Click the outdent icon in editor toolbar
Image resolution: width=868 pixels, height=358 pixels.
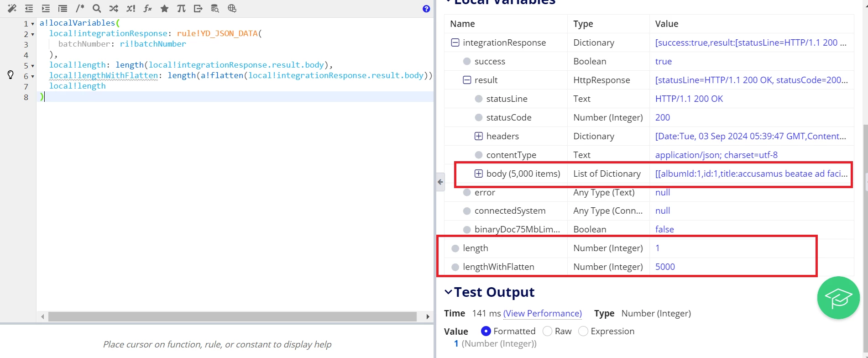(x=29, y=8)
